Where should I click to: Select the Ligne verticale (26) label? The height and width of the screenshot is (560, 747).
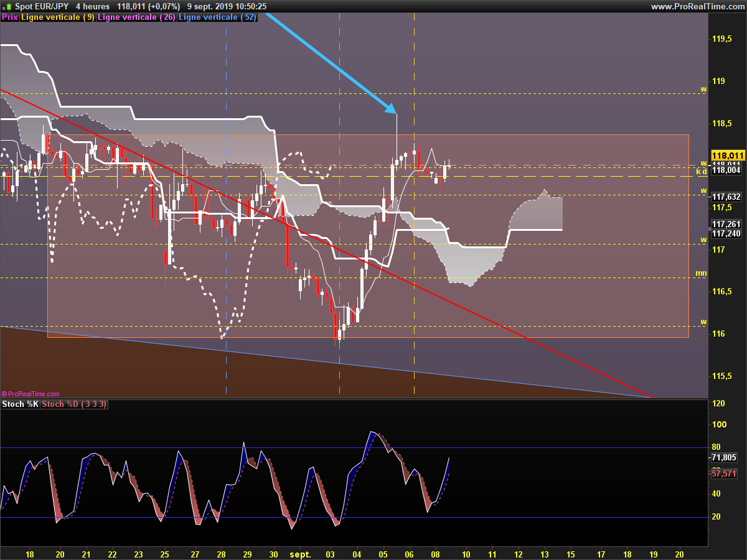pos(136,17)
